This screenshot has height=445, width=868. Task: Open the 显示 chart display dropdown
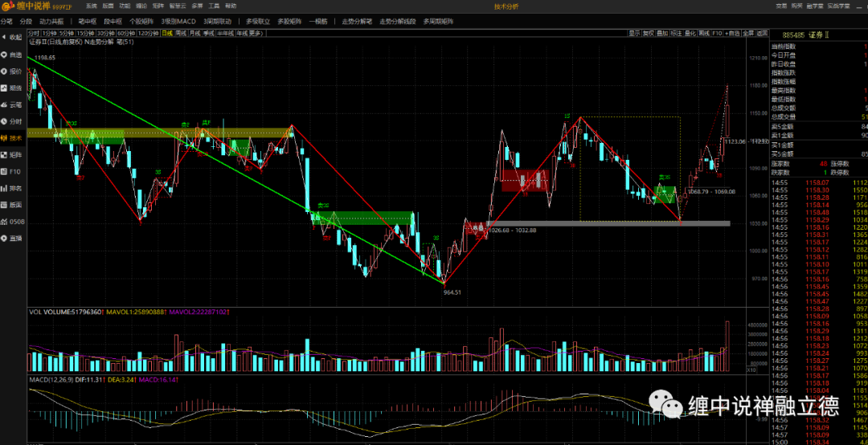(634, 33)
